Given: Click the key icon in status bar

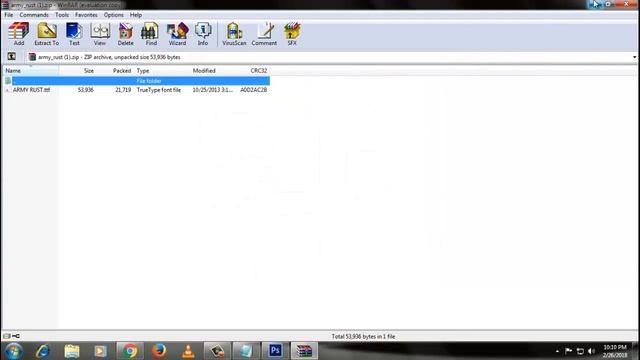Looking at the screenshot, I should pos(16,336).
